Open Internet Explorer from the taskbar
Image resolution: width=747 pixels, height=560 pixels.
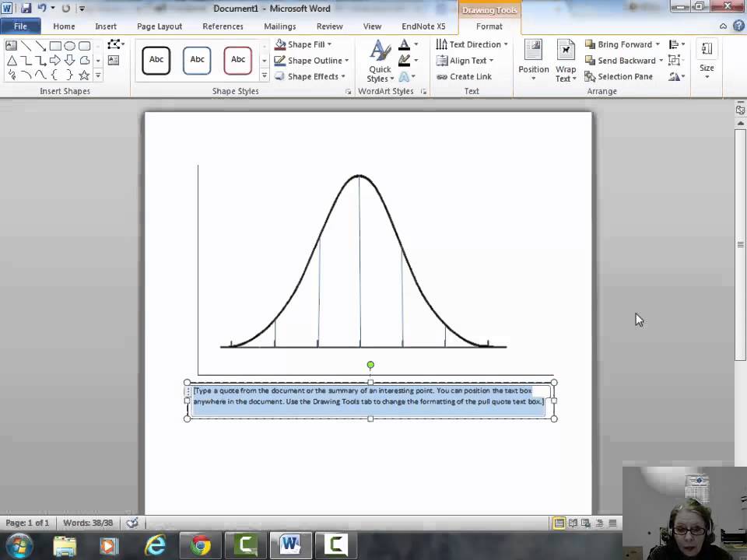tap(155, 546)
